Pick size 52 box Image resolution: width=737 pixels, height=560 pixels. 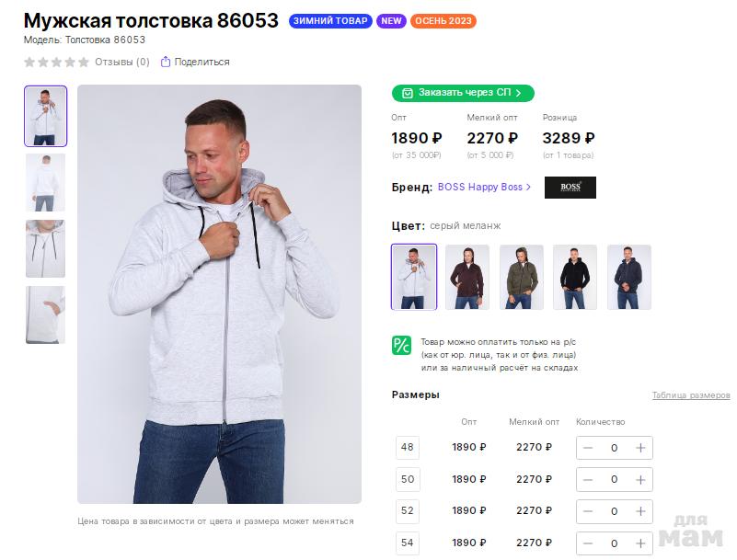(x=408, y=510)
